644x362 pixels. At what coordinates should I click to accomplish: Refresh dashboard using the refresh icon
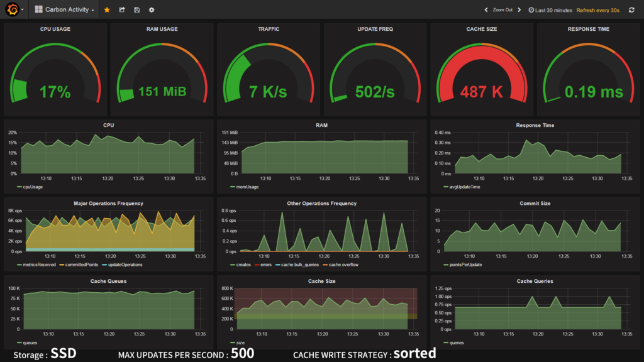pos(631,10)
